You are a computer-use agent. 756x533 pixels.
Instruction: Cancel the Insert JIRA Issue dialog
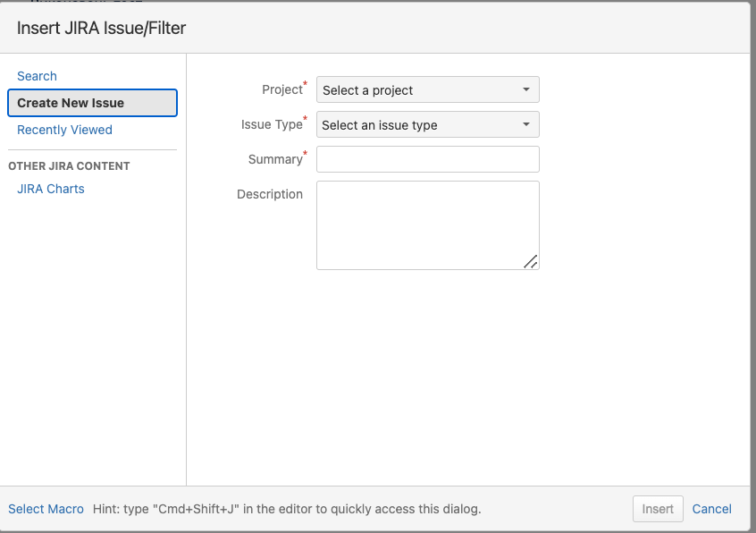click(x=711, y=509)
